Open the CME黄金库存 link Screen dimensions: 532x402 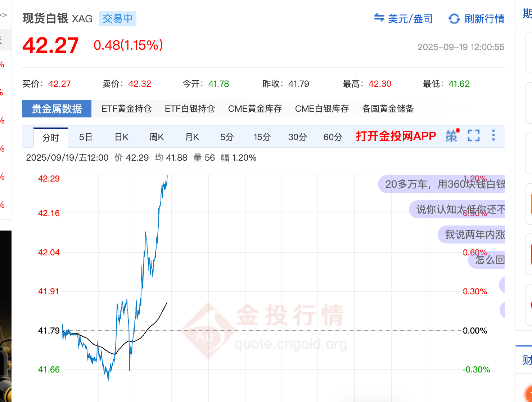[255, 109]
